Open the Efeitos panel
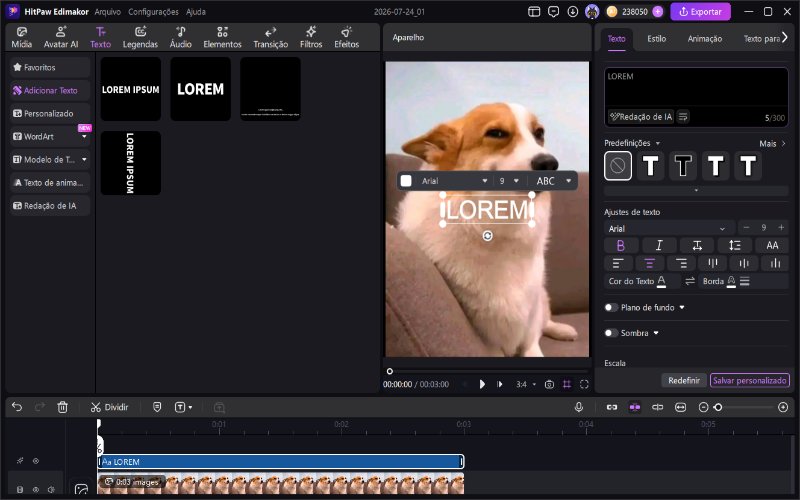This screenshot has width=800, height=500. pos(346,37)
